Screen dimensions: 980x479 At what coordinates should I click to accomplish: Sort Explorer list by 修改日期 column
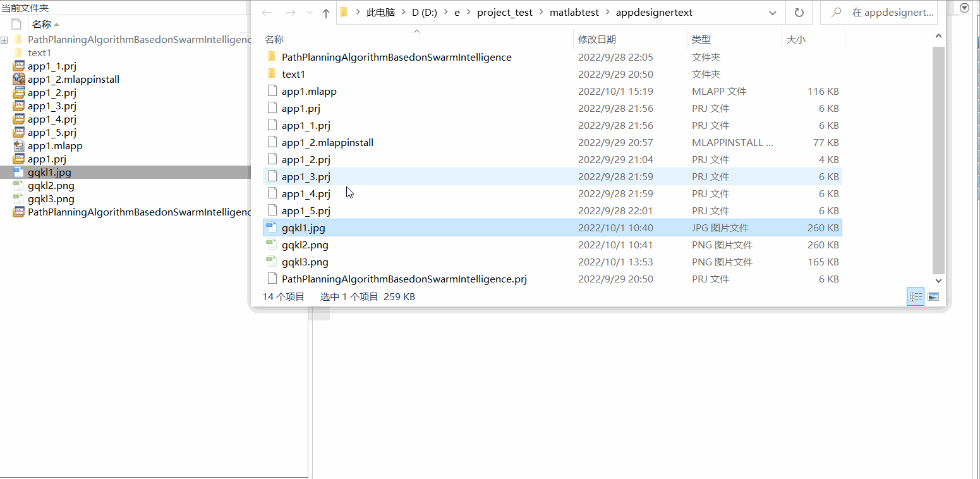tap(596, 39)
